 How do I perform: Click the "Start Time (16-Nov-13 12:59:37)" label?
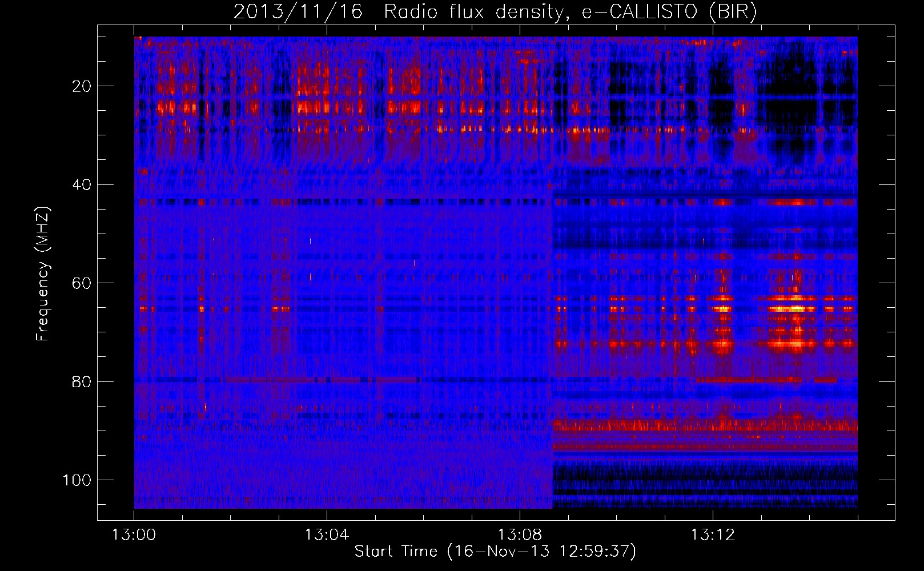495,552
